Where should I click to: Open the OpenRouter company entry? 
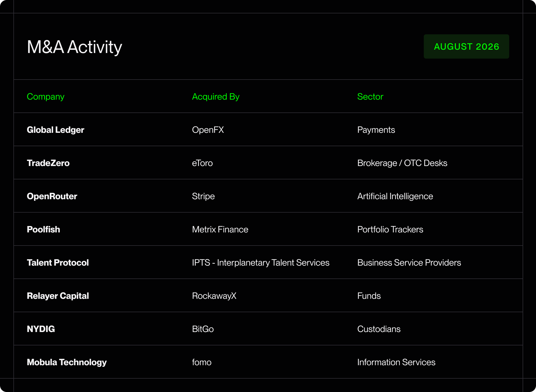click(52, 196)
